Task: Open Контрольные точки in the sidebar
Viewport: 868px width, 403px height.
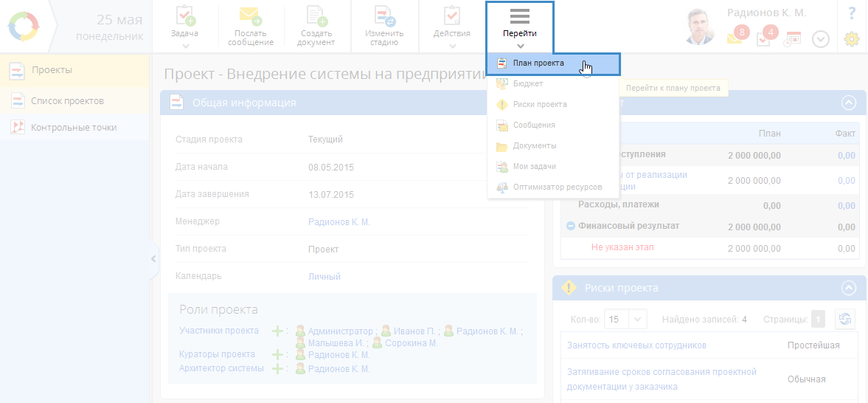Action: pyautogui.click(x=74, y=128)
